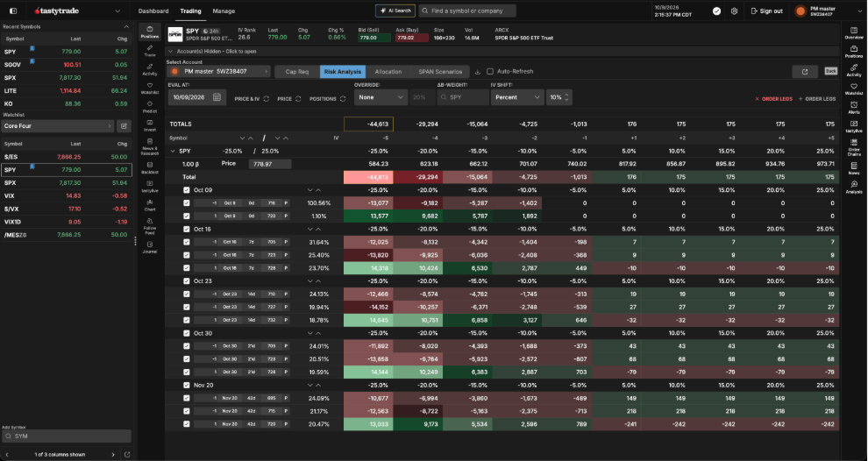
Task: Open the Backtest icon
Action: coord(149,167)
